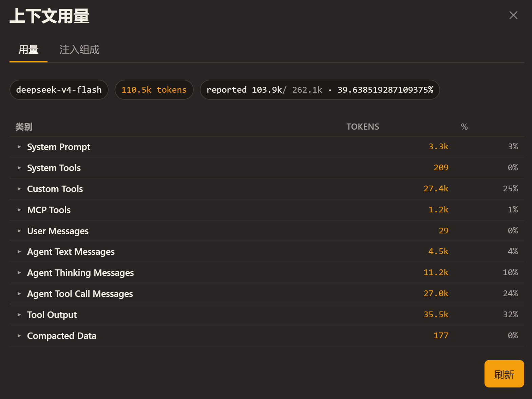Click the 刷新 button
This screenshot has height=399, width=532.
pyautogui.click(x=504, y=374)
